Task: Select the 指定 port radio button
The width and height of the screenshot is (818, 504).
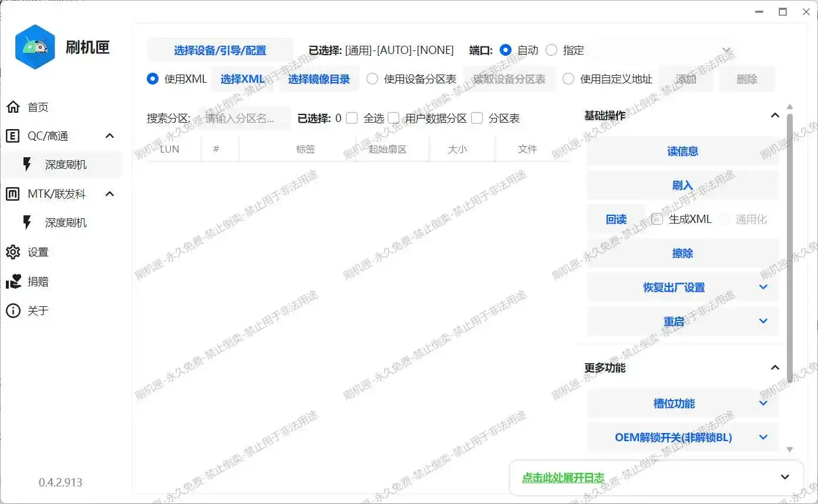Action: pos(551,50)
